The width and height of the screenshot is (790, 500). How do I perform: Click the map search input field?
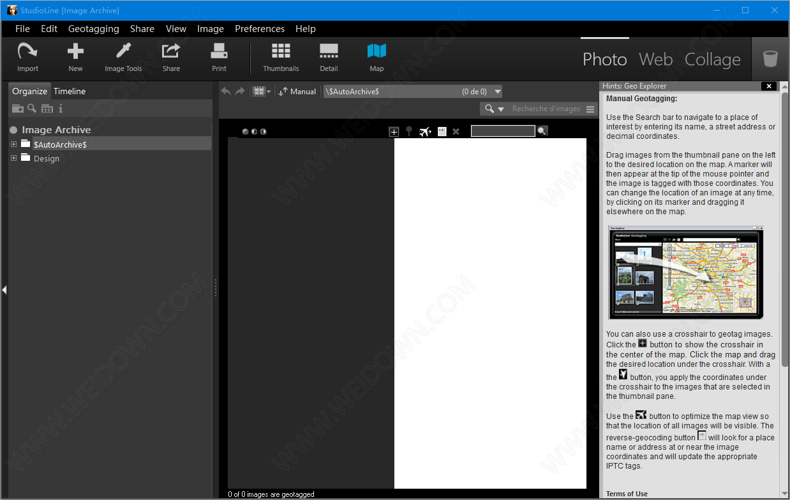point(503,131)
